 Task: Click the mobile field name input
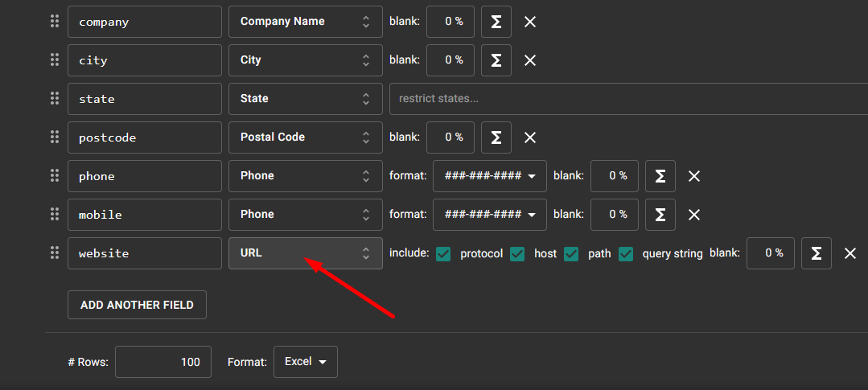[x=145, y=214]
